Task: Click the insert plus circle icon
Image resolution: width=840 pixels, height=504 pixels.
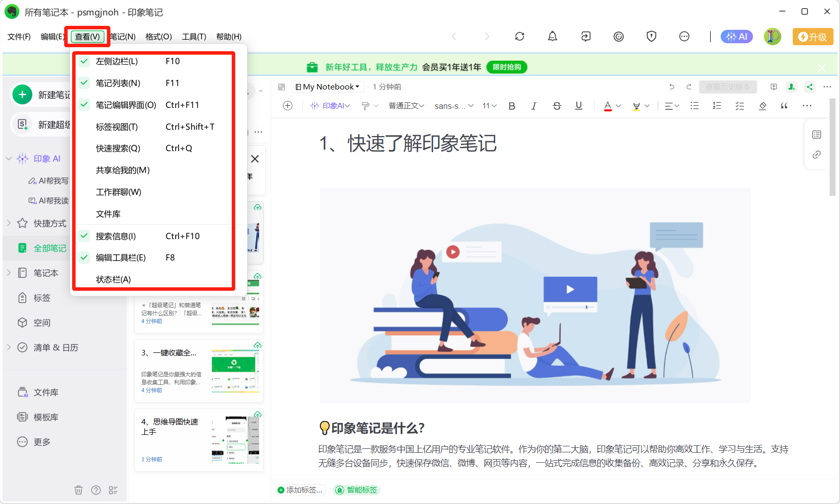Action: click(x=287, y=106)
